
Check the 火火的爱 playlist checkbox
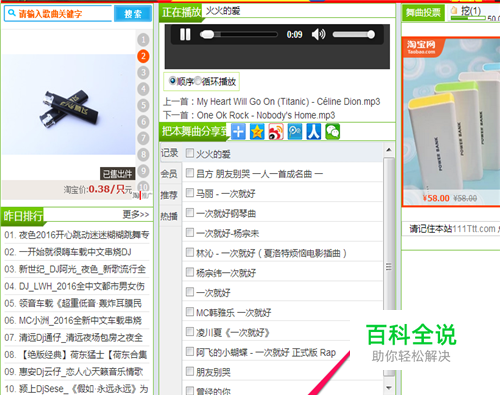coord(190,153)
